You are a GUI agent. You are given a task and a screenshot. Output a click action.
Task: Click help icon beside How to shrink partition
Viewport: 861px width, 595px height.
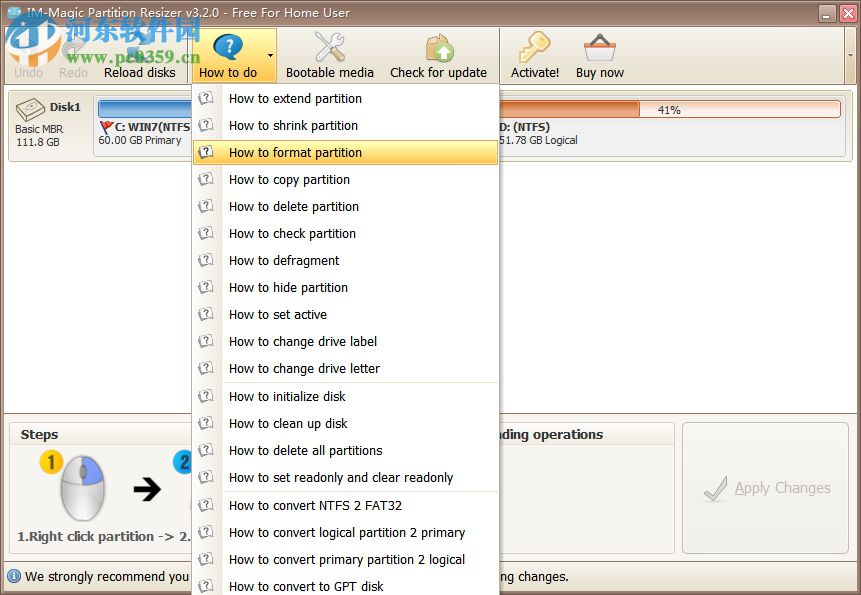[x=206, y=125]
